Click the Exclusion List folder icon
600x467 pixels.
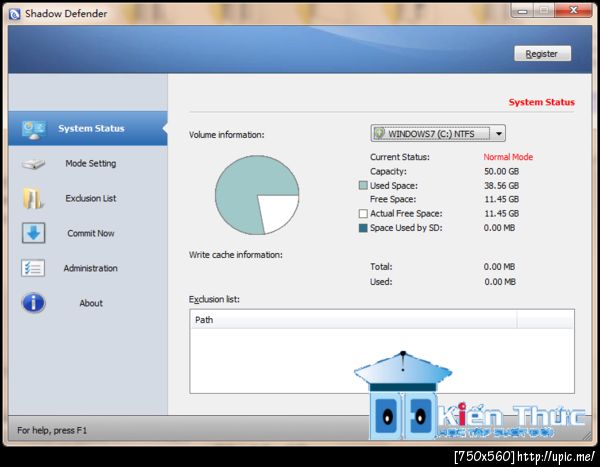(33, 198)
